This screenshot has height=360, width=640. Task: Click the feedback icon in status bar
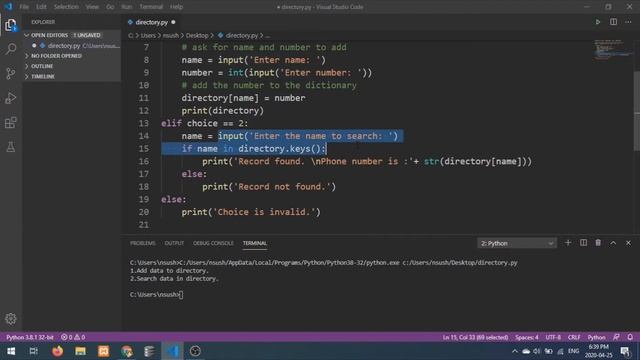point(616,337)
